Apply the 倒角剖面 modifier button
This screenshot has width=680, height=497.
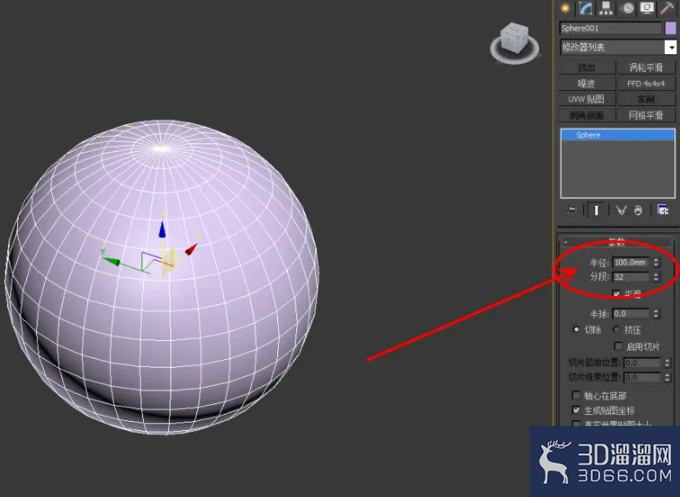586,115
